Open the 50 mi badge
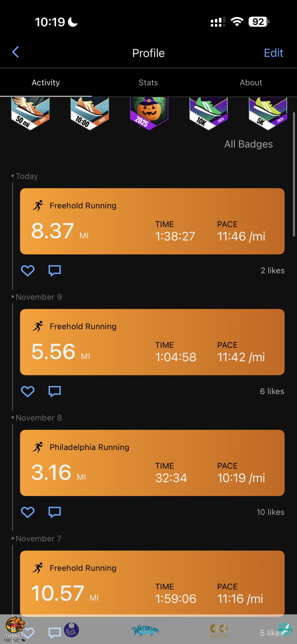Viewport: 297px width, 644px height. click(30, 113)
